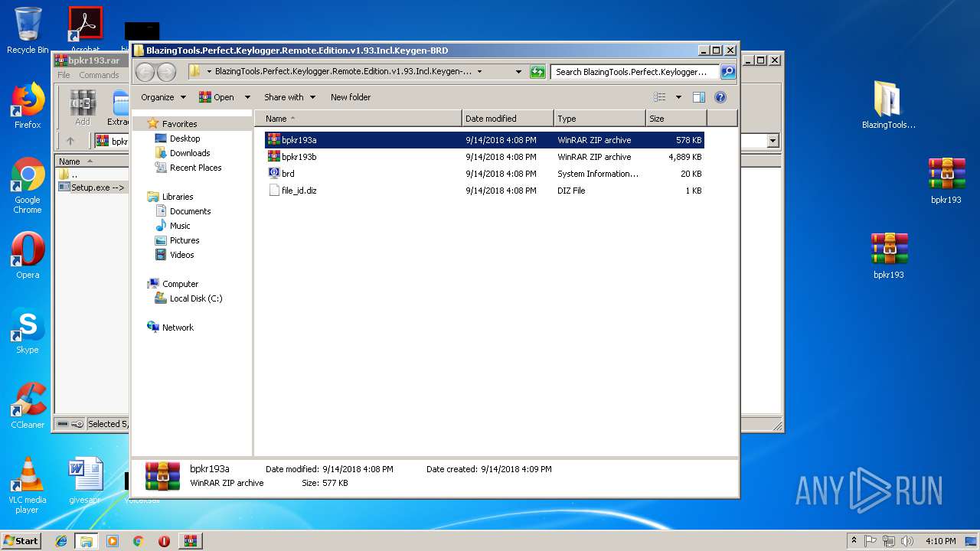Select the brd system information file
980x551 pixels.
pos(484,174)
